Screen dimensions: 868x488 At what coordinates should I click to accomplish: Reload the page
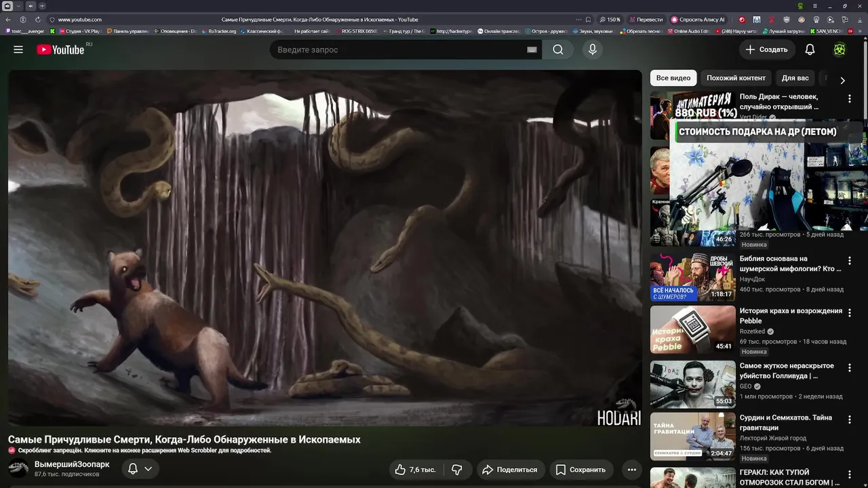point(37,20)
